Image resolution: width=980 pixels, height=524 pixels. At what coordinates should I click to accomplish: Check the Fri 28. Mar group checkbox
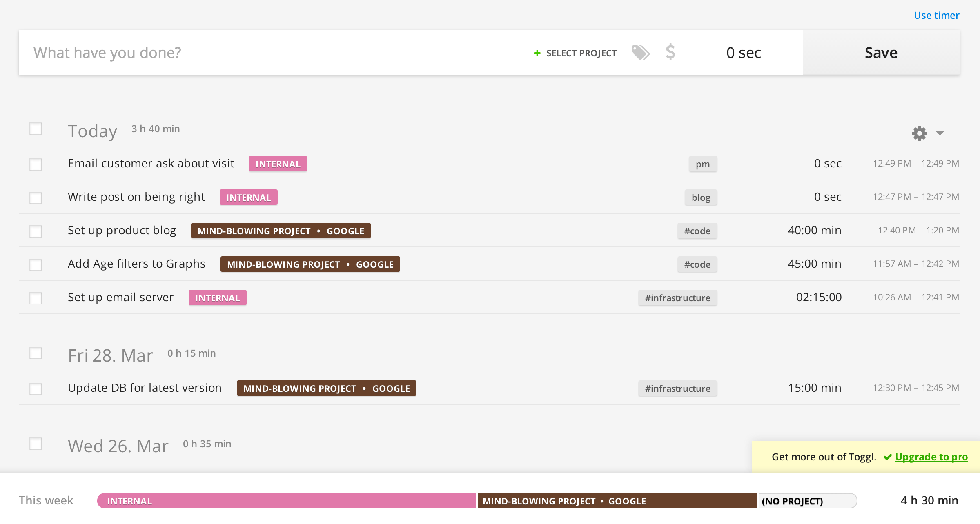click(x=36, y=353)
